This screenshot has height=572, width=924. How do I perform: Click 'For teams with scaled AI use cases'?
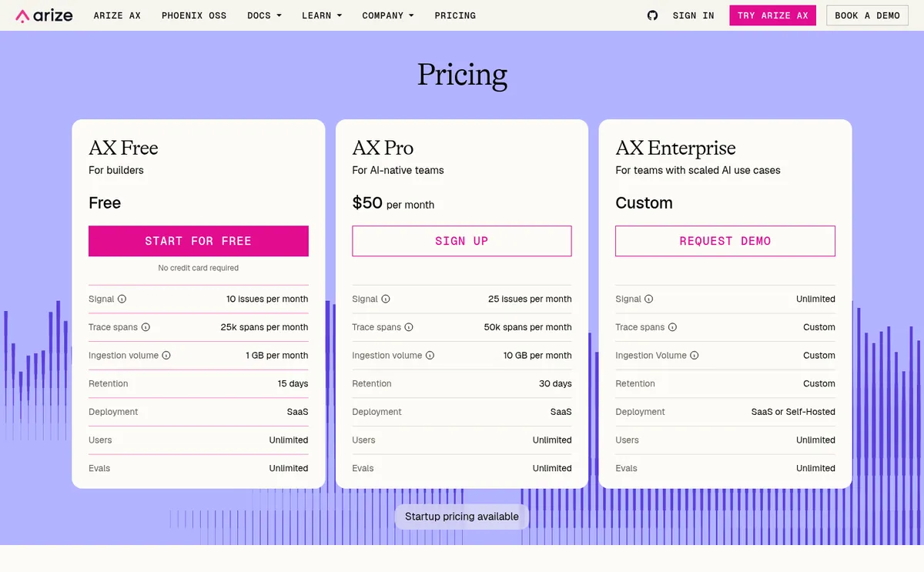698,170
